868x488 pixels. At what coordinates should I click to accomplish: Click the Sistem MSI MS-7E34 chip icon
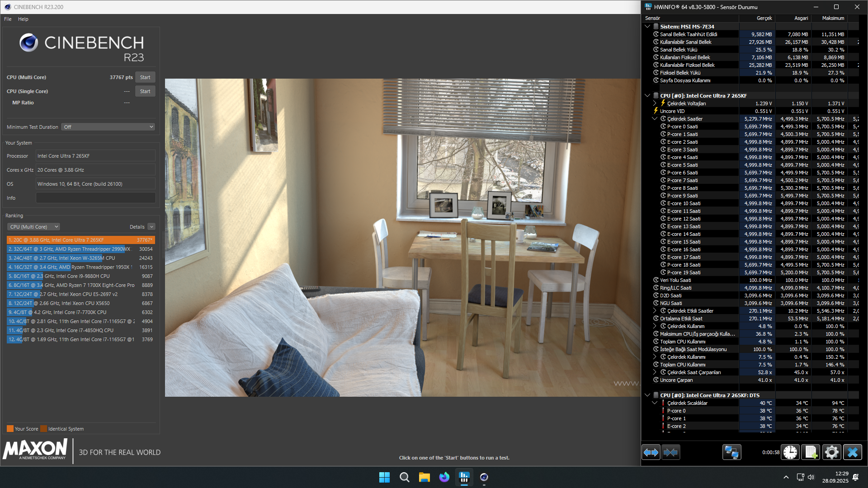[656, 26]
